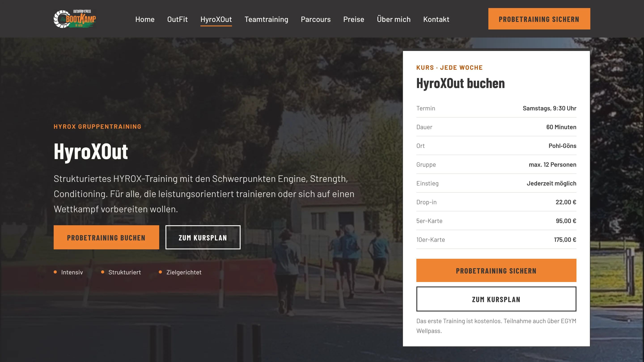
Task: Click the Ort row label
Action: click(x=420, y=146)
